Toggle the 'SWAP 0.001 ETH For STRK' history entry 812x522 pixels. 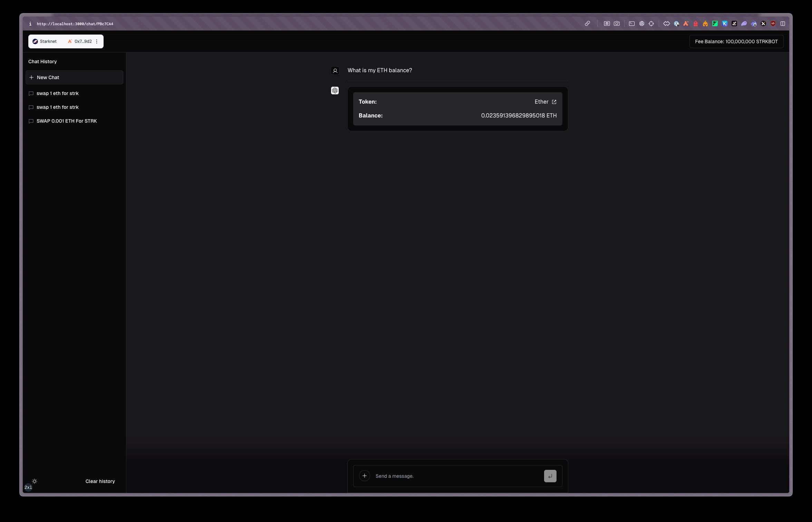67,121
